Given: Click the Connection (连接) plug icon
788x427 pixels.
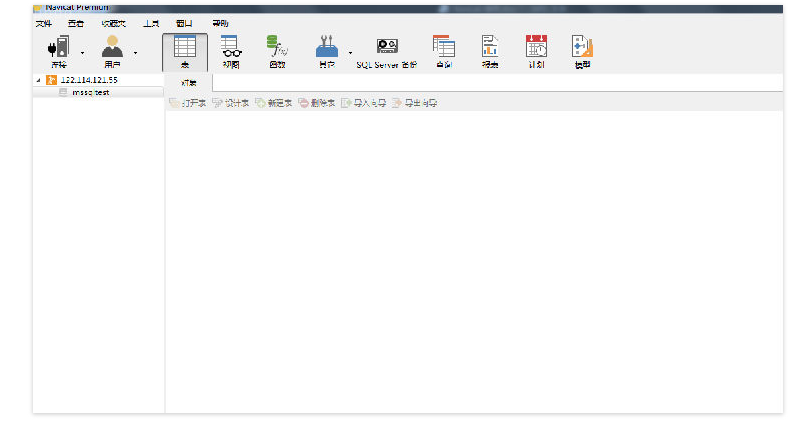Looking at the screenshot, I should tap(58, 47).
